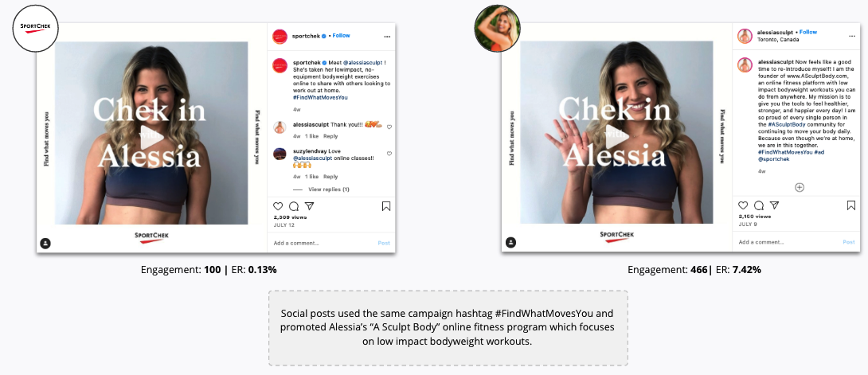The height and width of the screenshot is (375, 868).
Task: Save the alessiasculpt post with bookmark icon
Action: (x=851, y=205)
